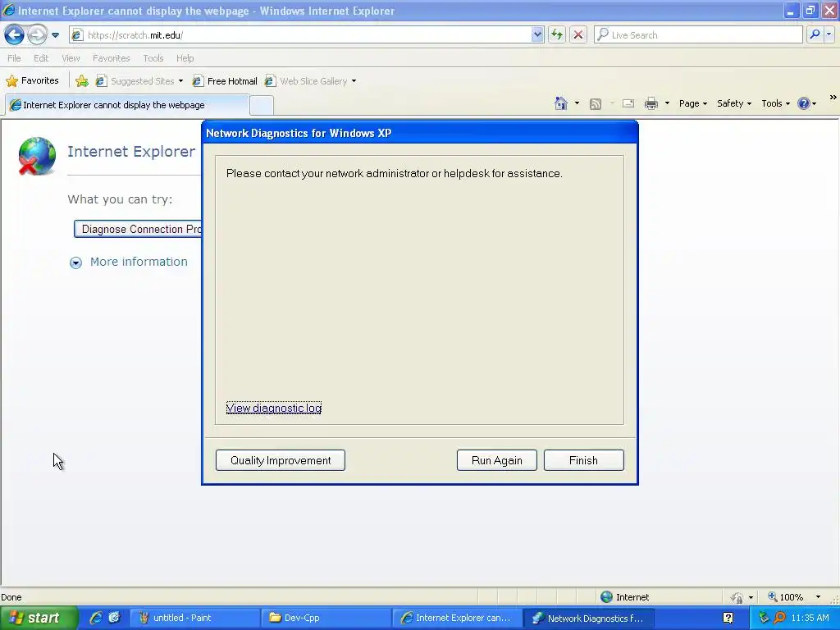Minimize the Internet Explorer window
The width and height of the screenshot is (840, 630).
click(791, 11)
